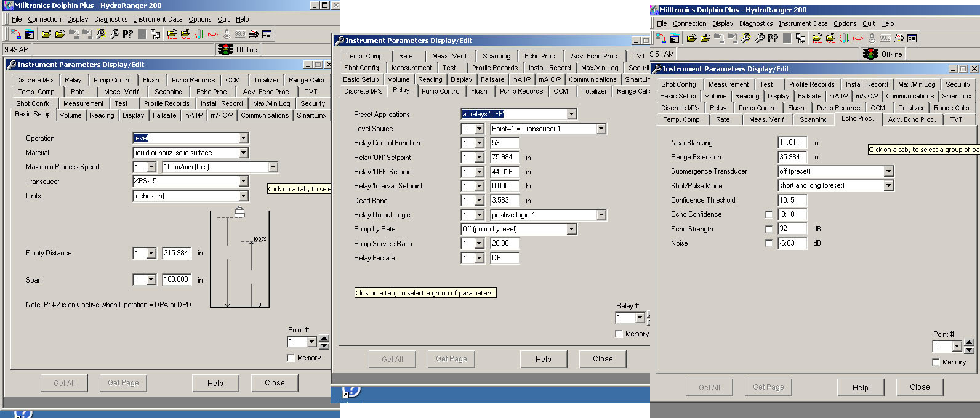Viewport: 980px width, 418px height.
Task: Click the Range Extension value field
Action: coord(792,157)
